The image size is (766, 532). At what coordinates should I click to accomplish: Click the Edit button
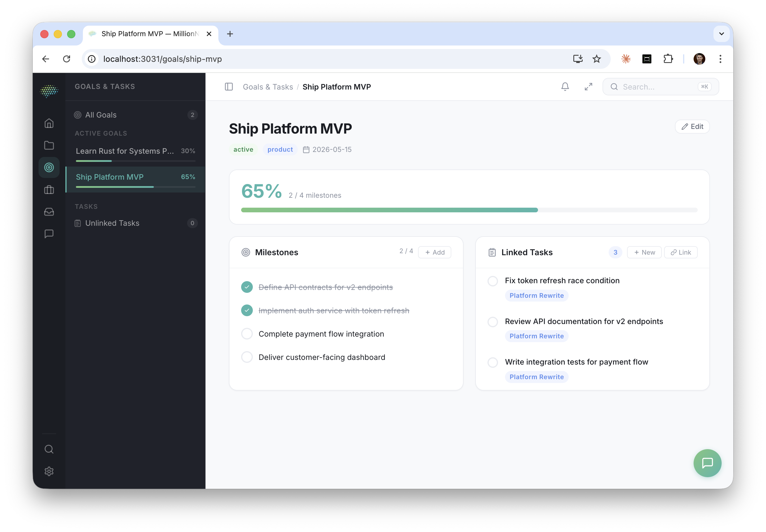692,127
